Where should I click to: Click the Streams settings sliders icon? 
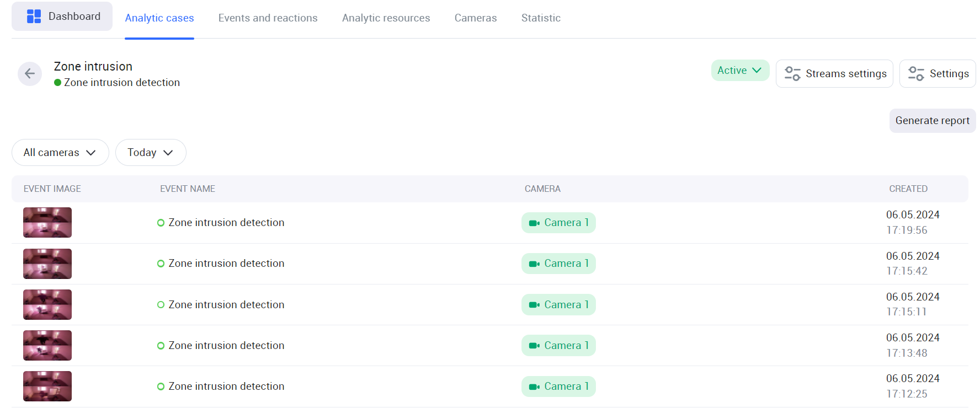(792, 74)
